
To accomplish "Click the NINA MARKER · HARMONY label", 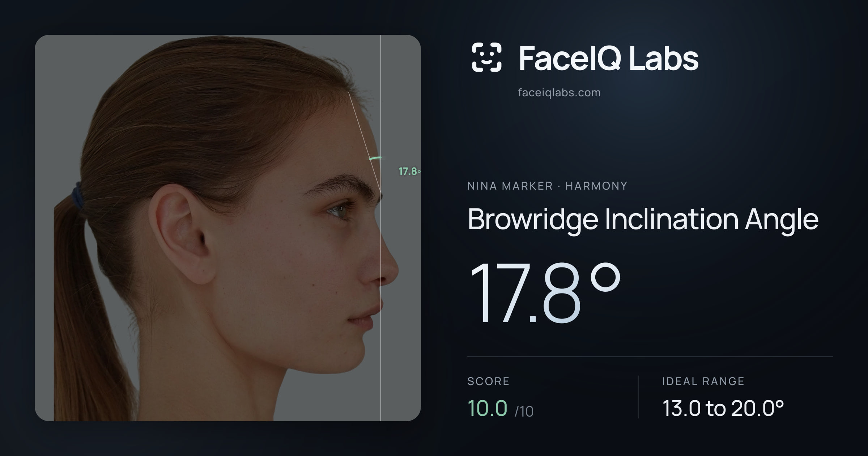I will [547, 186].
